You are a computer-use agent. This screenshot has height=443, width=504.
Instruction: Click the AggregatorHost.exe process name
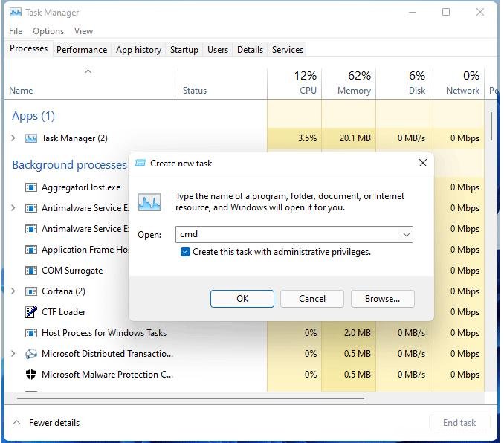pos(81,187)
